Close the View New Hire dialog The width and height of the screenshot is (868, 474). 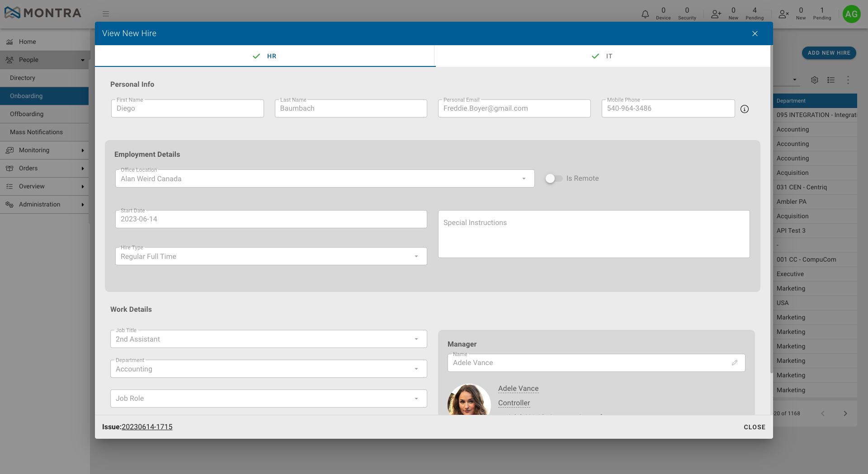(755, 33)
